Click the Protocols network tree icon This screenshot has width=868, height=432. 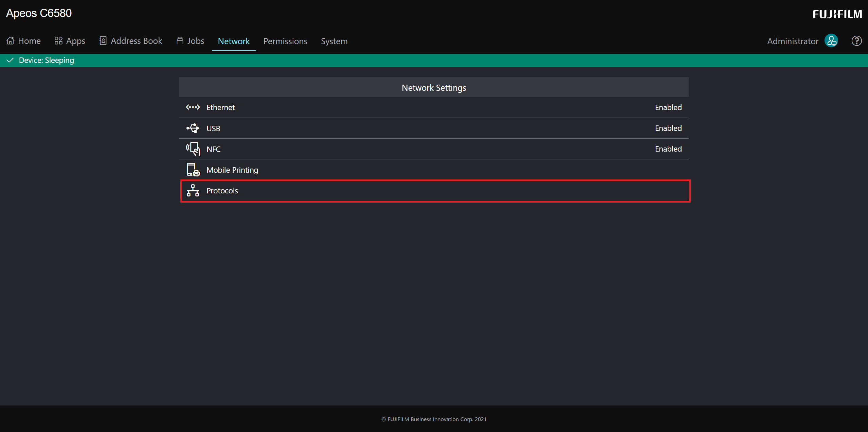[x=193, y=191]
